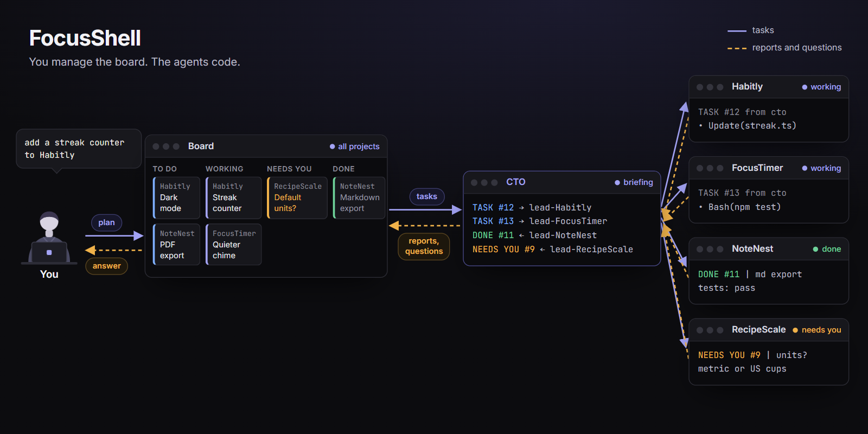Click metric or US cups in RecipeScale
This screenshot has width=868, height=434.
(742, 369)
